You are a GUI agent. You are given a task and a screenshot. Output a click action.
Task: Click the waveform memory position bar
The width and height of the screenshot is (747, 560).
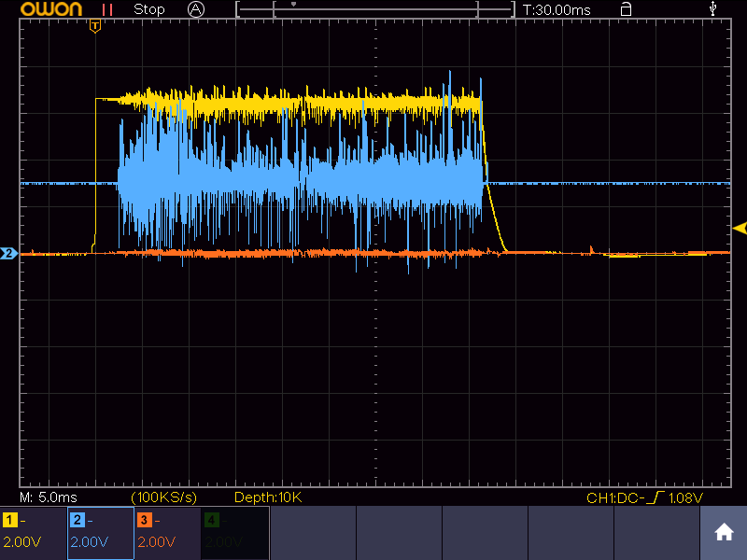click(375, 9)
